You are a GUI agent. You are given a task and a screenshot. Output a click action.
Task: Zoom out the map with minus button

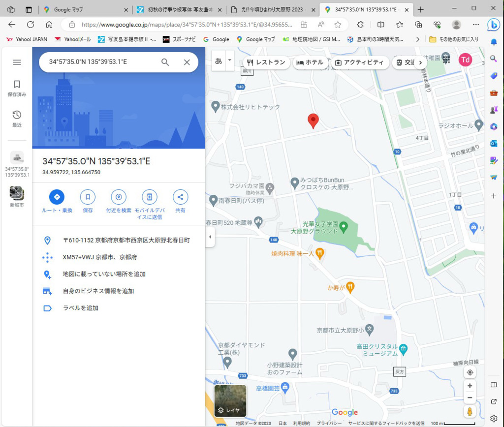click(x=470, y=398)
